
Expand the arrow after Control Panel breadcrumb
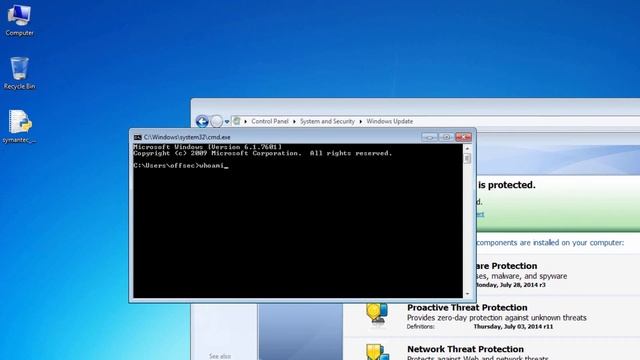[x=294, y=122]
